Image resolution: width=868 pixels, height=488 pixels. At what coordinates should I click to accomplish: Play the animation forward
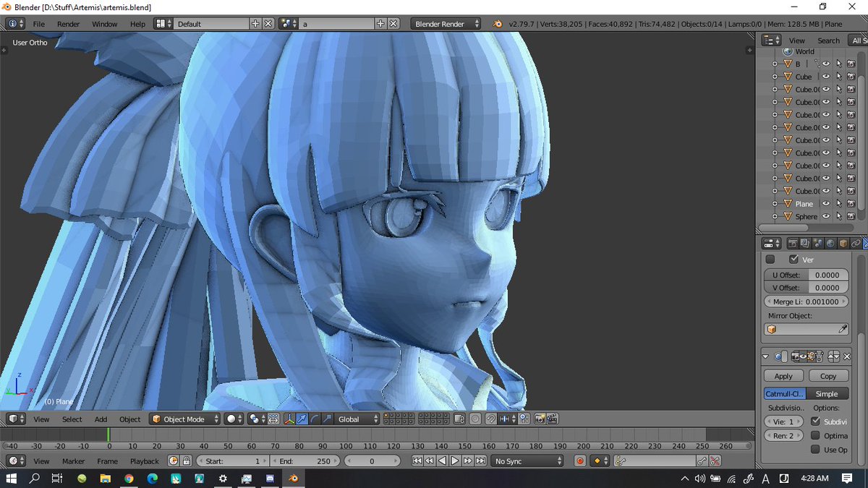(x=454, y=461)
